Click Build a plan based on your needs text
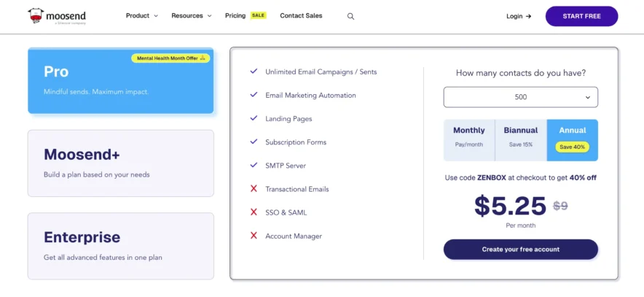644x297 pixels. click(96, 174)
